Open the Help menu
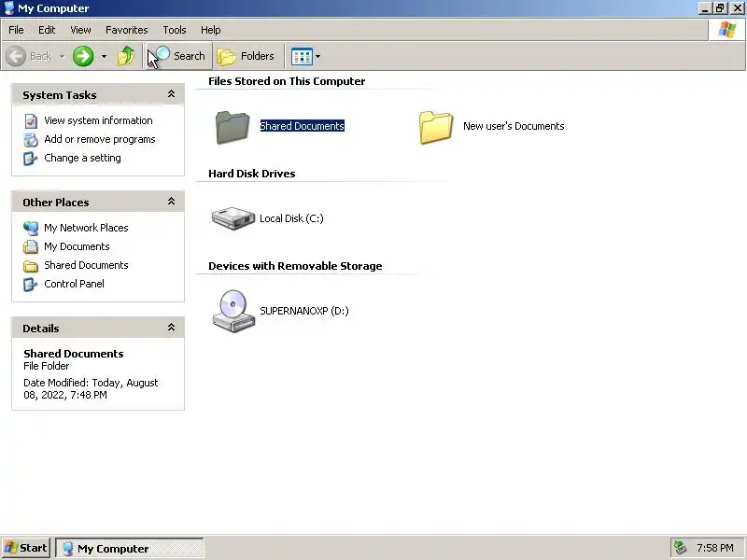The width and height of the screenshot is (747, 560). click(x=211, y=30)
